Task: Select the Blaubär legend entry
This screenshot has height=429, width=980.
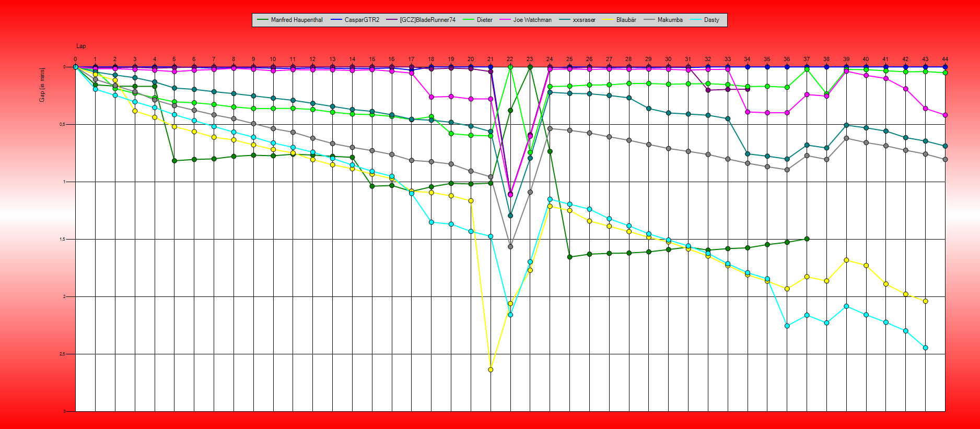Action: point(619,20)
